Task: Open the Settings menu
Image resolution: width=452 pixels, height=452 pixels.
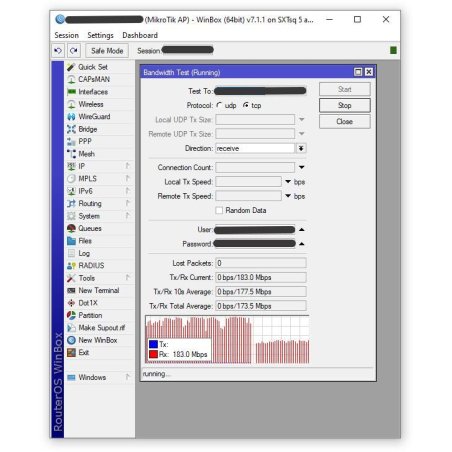Action: pos(100,35)
